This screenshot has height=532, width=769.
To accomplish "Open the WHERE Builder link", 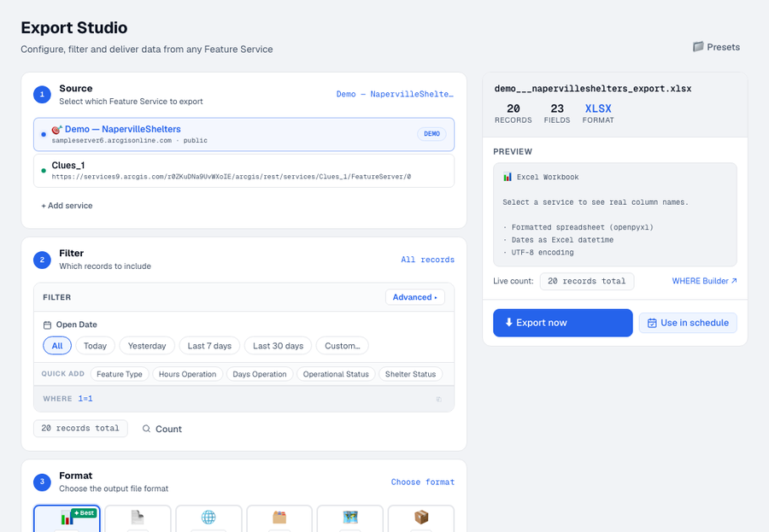I will click(x=704, y=281).
